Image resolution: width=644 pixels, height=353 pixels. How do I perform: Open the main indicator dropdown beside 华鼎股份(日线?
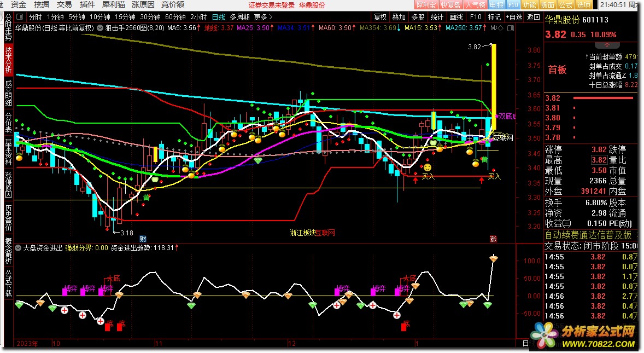tap(100, 28)
